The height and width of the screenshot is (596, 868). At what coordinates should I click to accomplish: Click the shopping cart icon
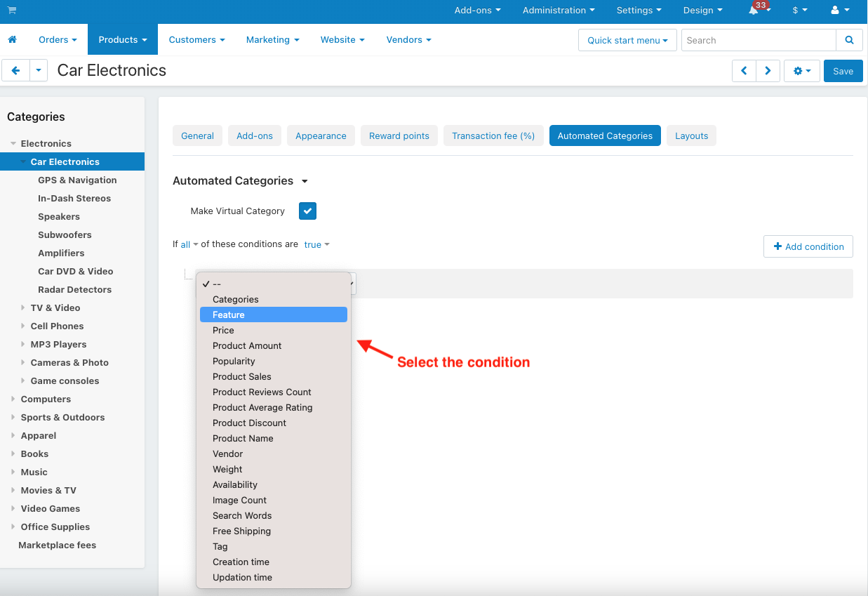(x=12, y=11)
